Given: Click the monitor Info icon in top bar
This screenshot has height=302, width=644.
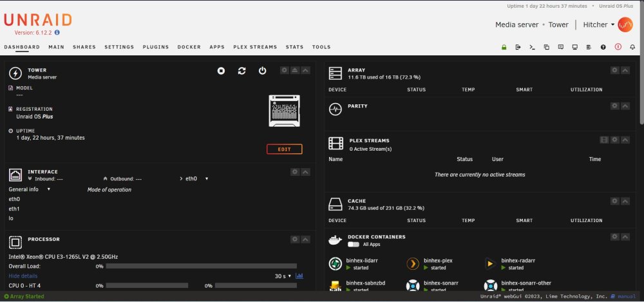Looking at the screenshot, I should [x=575, y=47].
